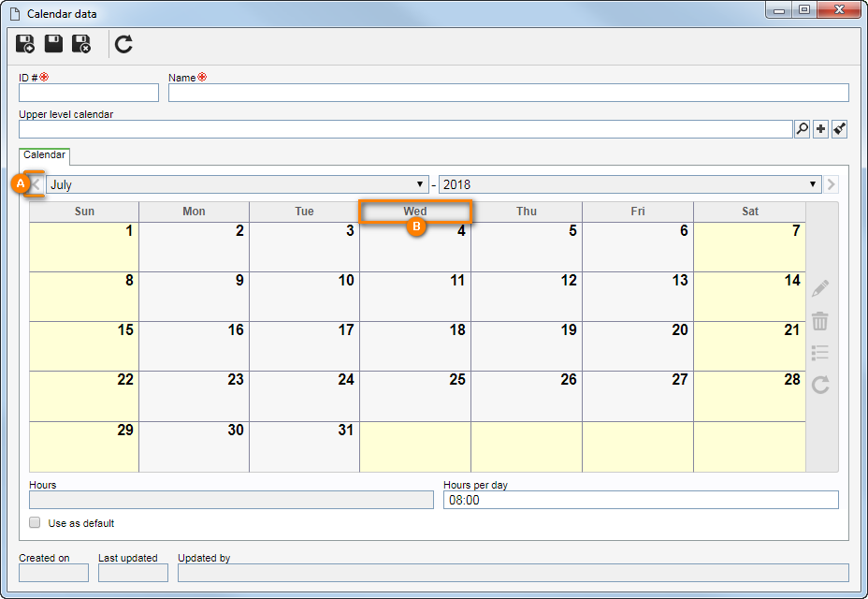Select day 20 in the calendar
Image resolution: width=868 pixels, height=599 pixels.
pyautogui.click(x=638, y=346)
